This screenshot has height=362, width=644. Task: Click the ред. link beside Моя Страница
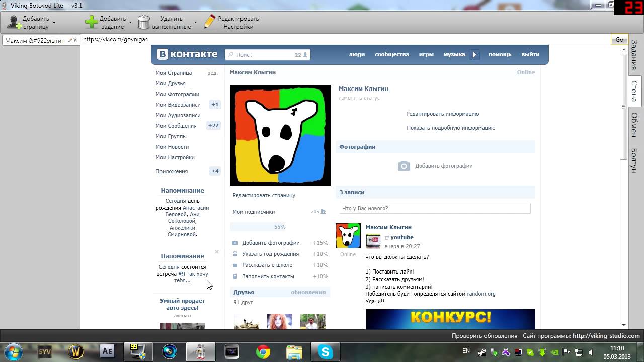(212, 73)
